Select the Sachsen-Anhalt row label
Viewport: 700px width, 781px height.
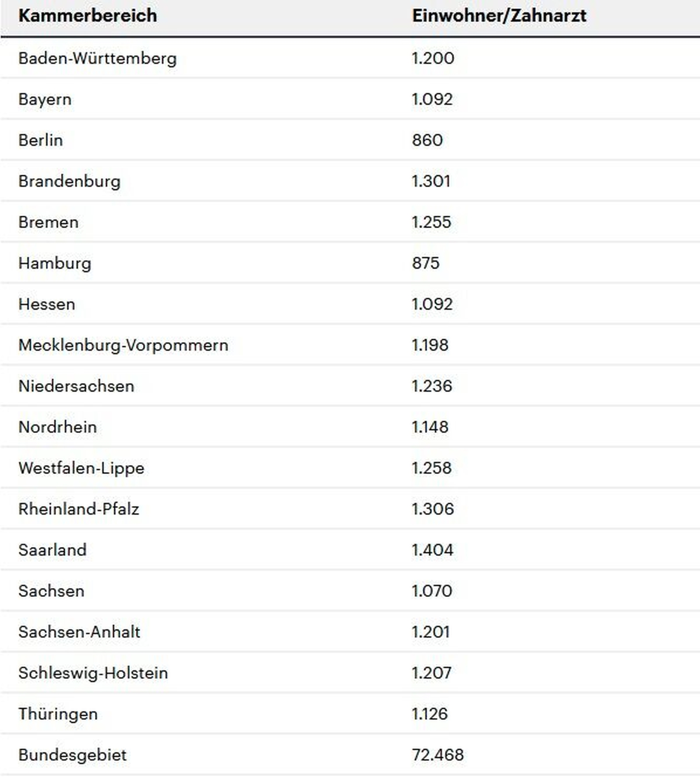[x=79, y=632]
